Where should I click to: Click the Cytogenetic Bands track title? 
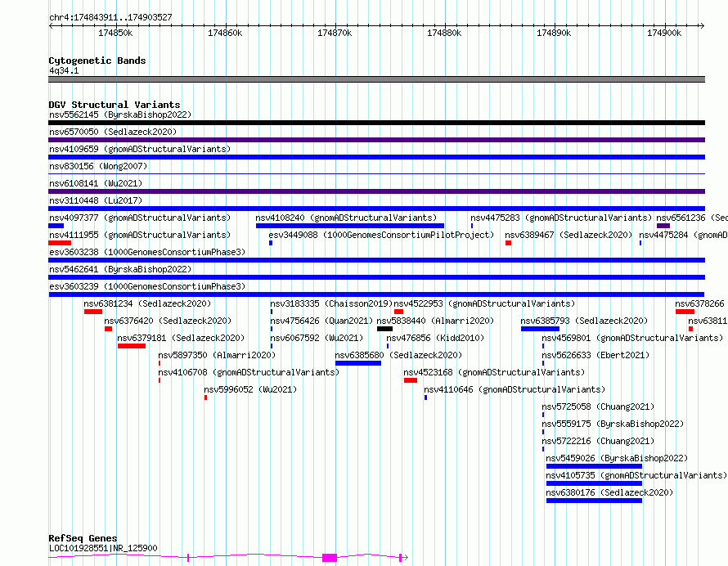point(97,61)
